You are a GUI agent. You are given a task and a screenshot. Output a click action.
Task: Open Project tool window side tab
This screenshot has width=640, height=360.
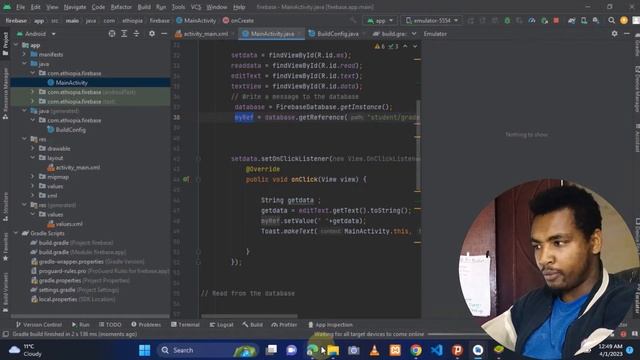click(5, 44)
